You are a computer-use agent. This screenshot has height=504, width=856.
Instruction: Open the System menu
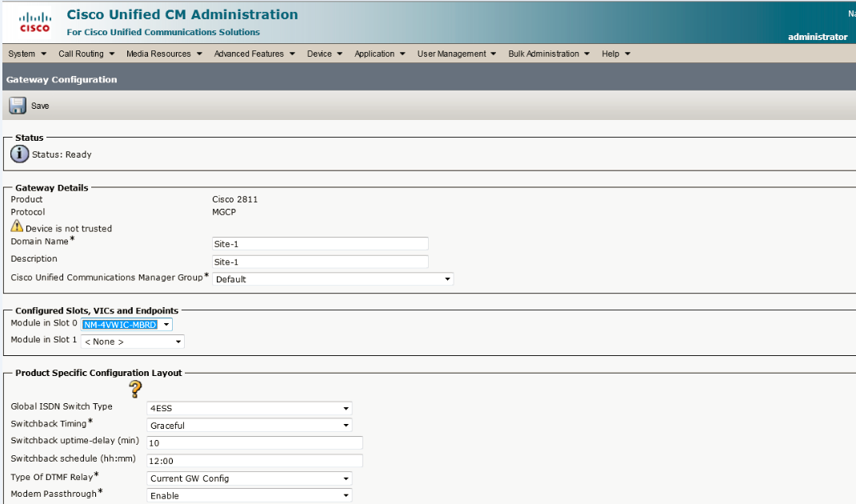[x=27, y=54]
